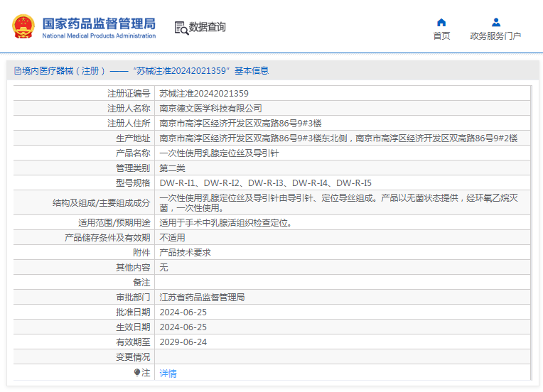Screen dimensions: 543x392
Task: Click the 产品储存条件及有效期 label
Action: click(x=107, y=238)
